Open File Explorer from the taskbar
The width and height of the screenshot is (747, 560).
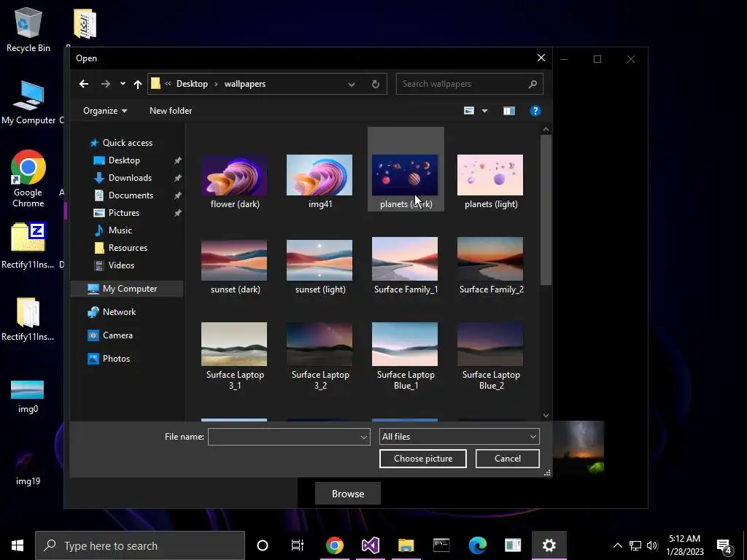pos(406,545)
